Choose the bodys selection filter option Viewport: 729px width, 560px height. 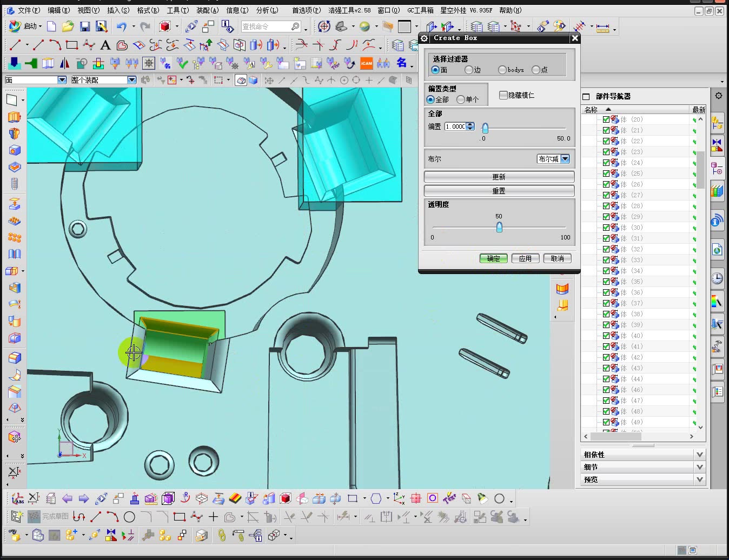502,70
